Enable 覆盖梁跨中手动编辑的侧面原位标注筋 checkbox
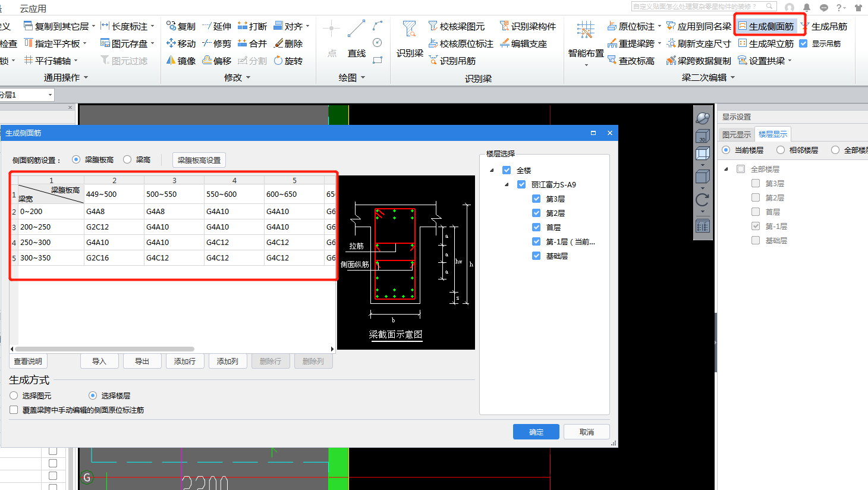This screenshot has width=868, height=490. [14, 410]
